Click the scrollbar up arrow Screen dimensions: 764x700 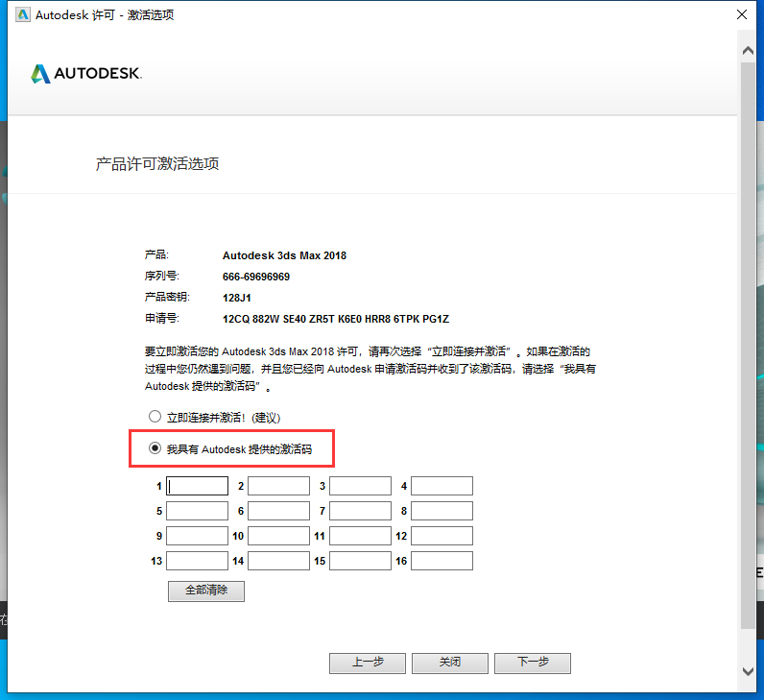[x=749, y=45]
